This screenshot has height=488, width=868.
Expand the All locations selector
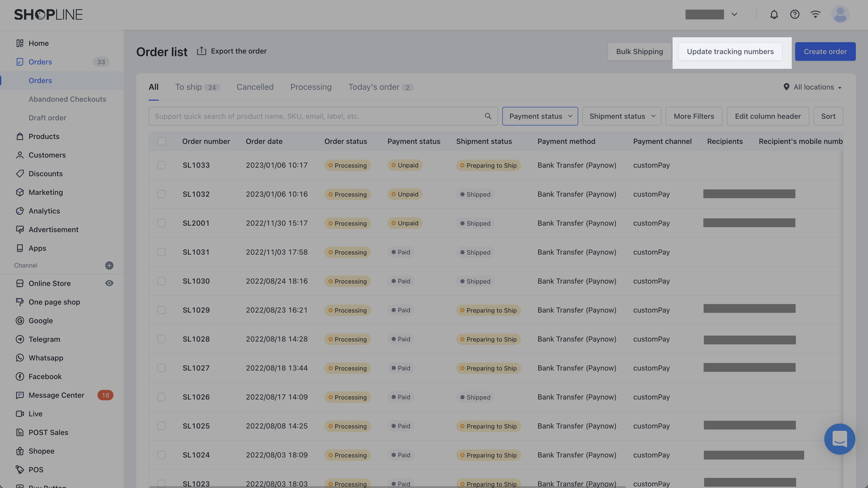pos(813,87)
